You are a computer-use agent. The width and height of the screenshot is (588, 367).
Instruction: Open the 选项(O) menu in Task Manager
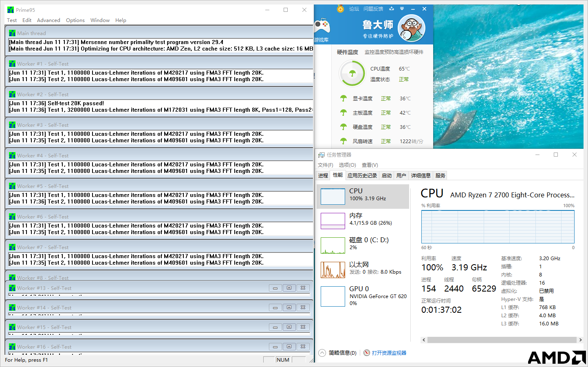click(348, 165)
